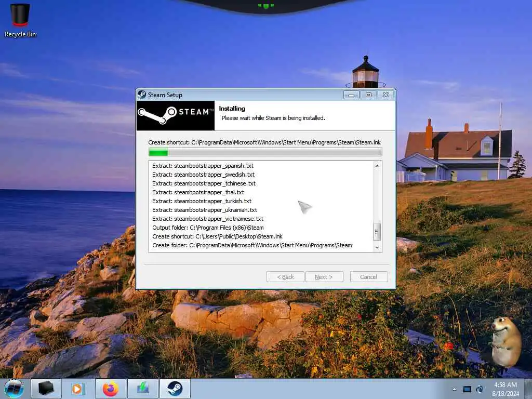
Task: Show hidden system tray icons
Action: click(x=454, y=389)
